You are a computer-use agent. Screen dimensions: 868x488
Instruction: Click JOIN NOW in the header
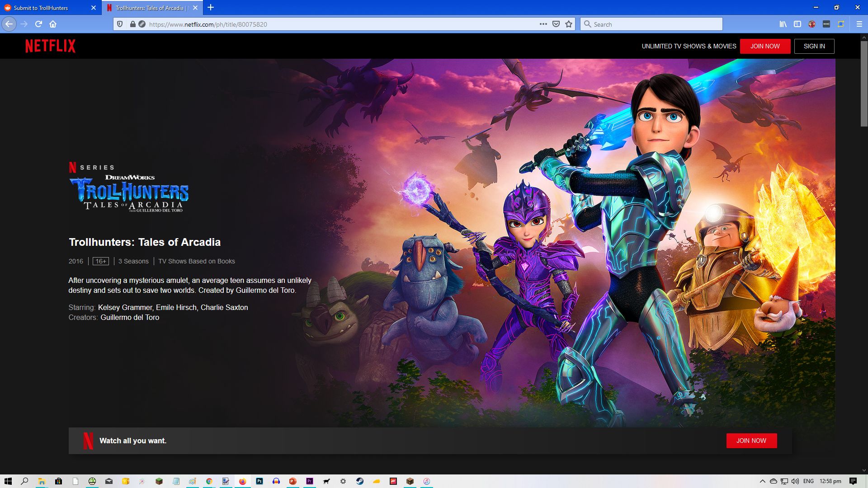[765, 46]
